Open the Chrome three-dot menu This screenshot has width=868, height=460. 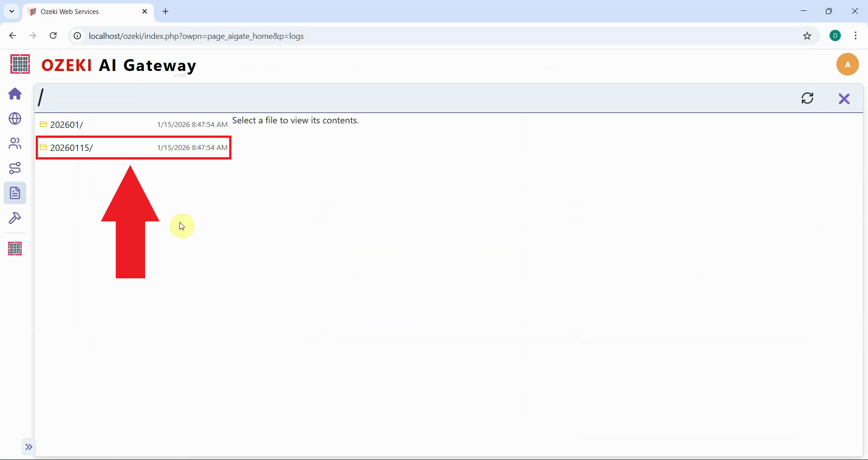pos(856,36)
